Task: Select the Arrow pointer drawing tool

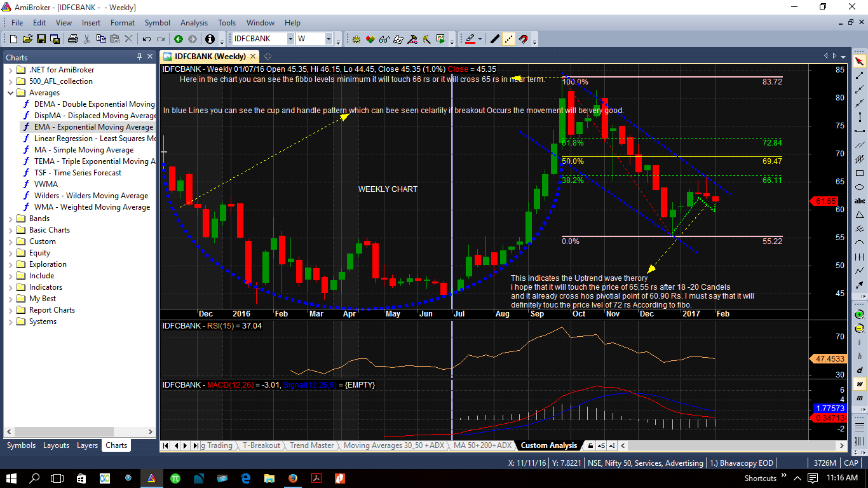Action: click(859, 62)
